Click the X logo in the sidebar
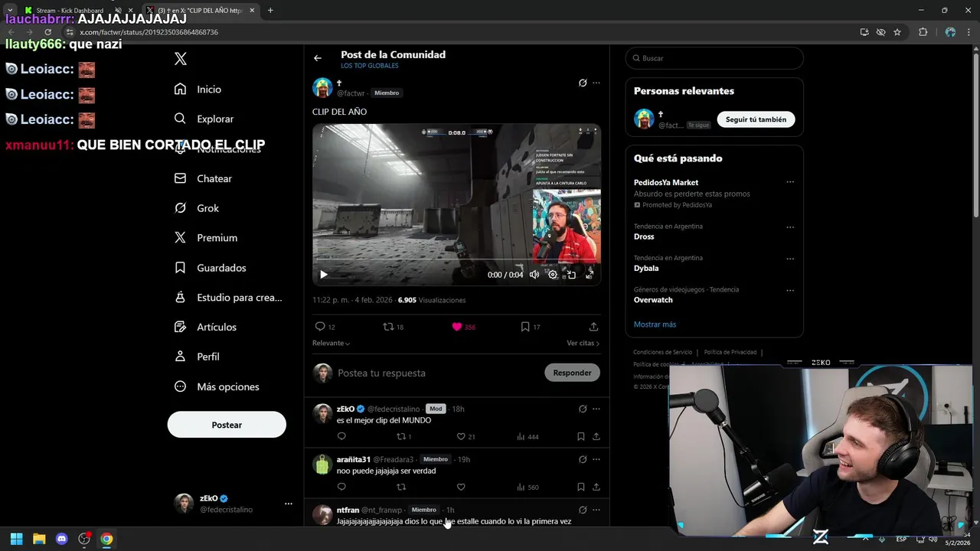The image size is (980, 551). (x=180, y=59)
